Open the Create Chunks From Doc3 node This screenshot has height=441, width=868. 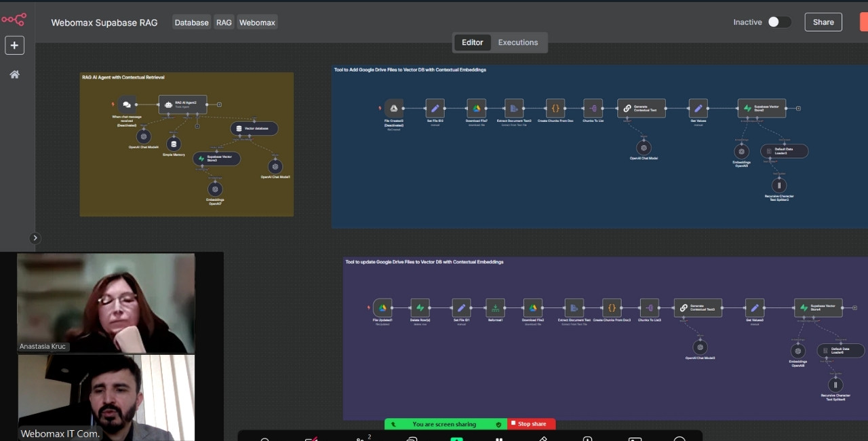click(612, 308)
